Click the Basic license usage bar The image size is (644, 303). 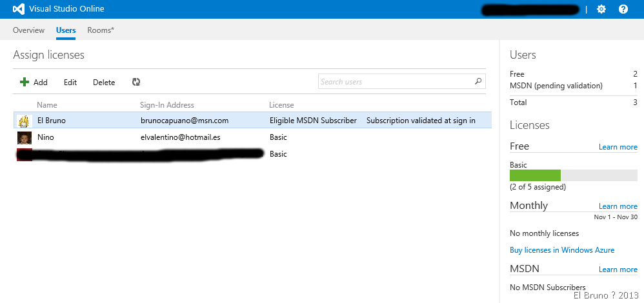[573, 175]
